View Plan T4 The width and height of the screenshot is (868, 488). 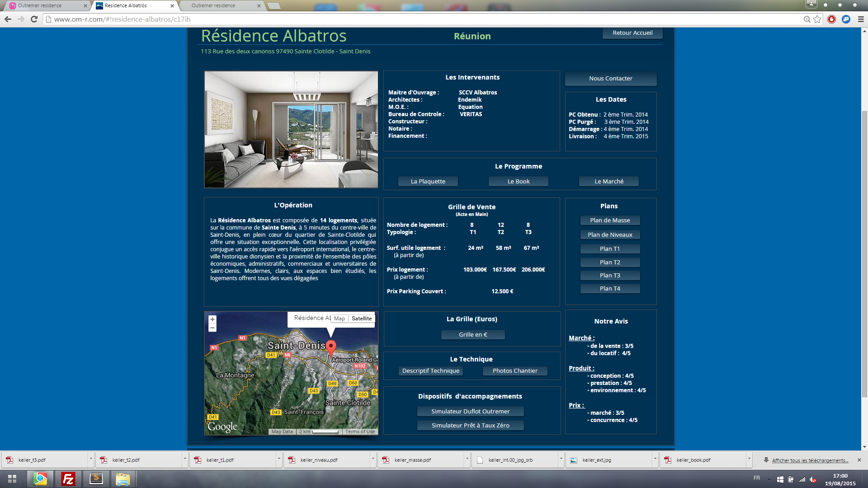(610, 288)
